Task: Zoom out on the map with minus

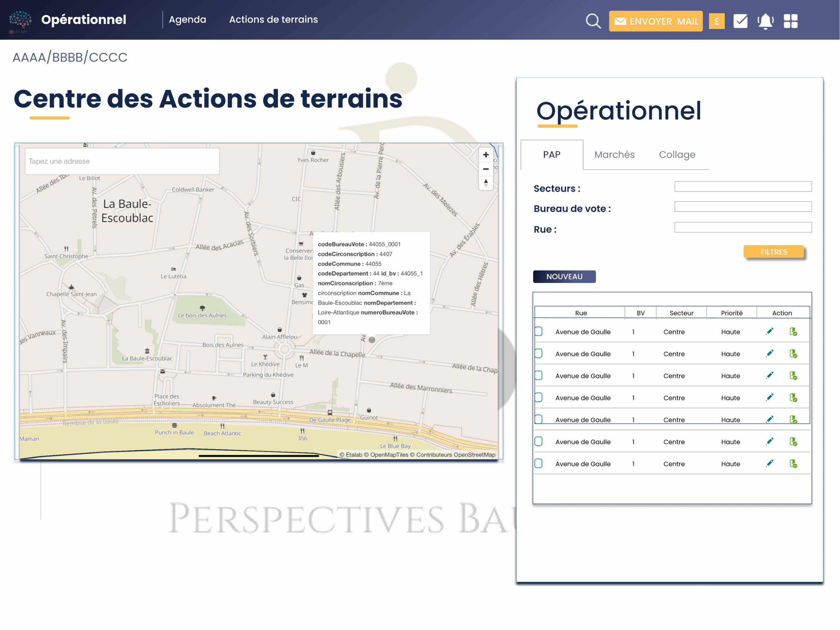Action: 486,169
